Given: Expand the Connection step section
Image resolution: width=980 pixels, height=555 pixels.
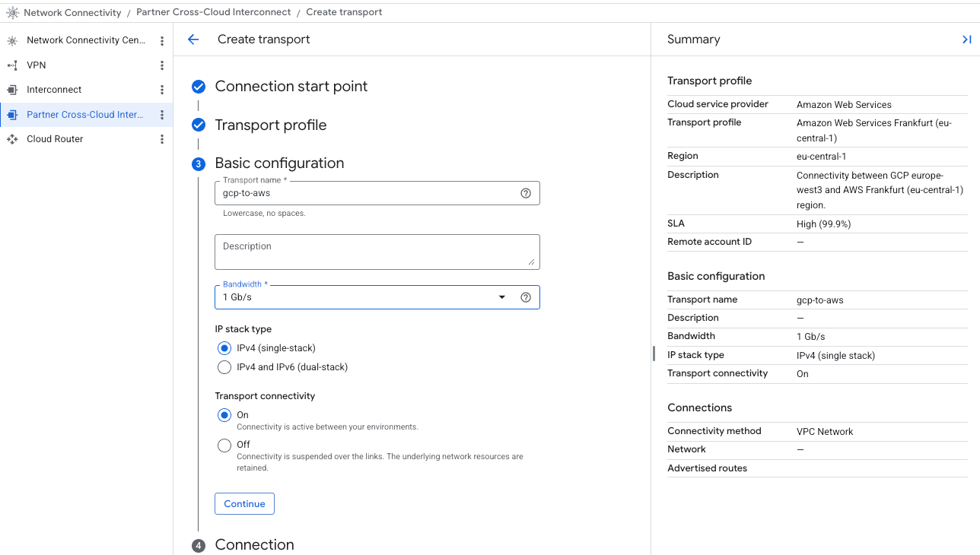Looking at the screenshot, I should point(254,545).
